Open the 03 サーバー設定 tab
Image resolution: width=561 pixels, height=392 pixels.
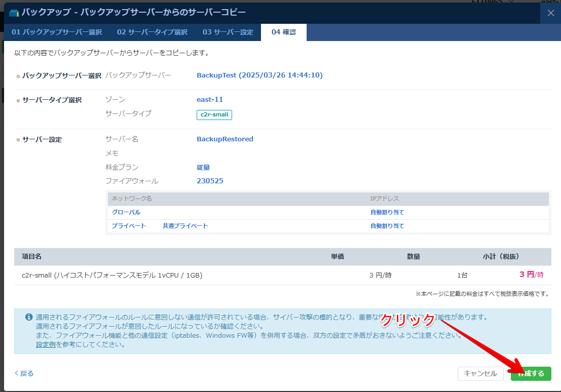point(228,32)
